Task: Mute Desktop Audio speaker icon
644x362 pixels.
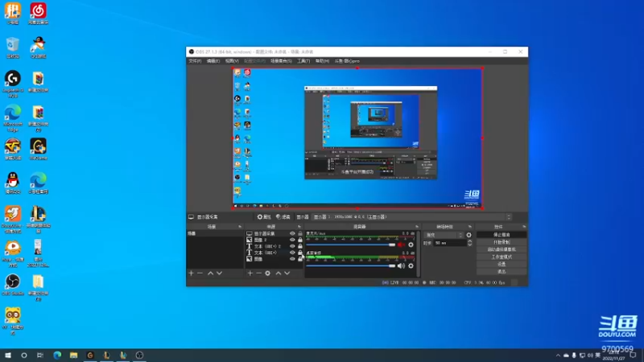Action: [x=401, y=265]
